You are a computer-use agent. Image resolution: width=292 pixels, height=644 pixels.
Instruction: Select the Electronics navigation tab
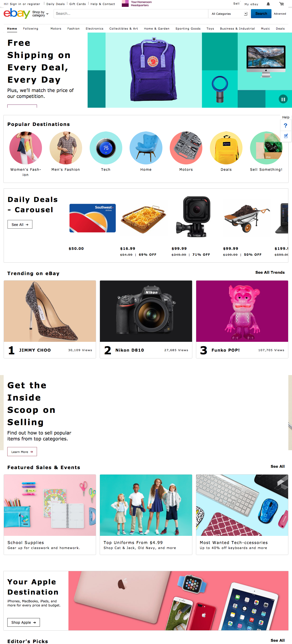(94, 29)
